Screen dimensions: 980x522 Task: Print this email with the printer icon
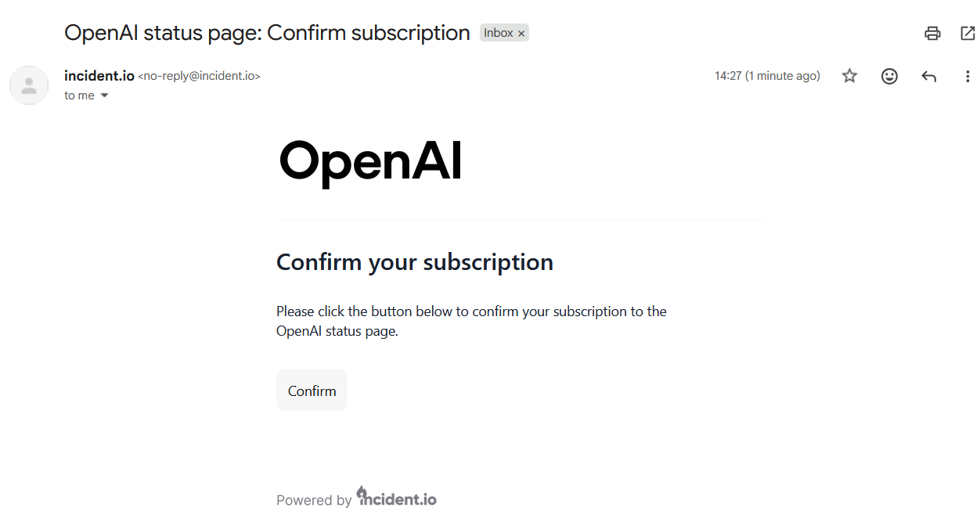(x=931, y=33)
